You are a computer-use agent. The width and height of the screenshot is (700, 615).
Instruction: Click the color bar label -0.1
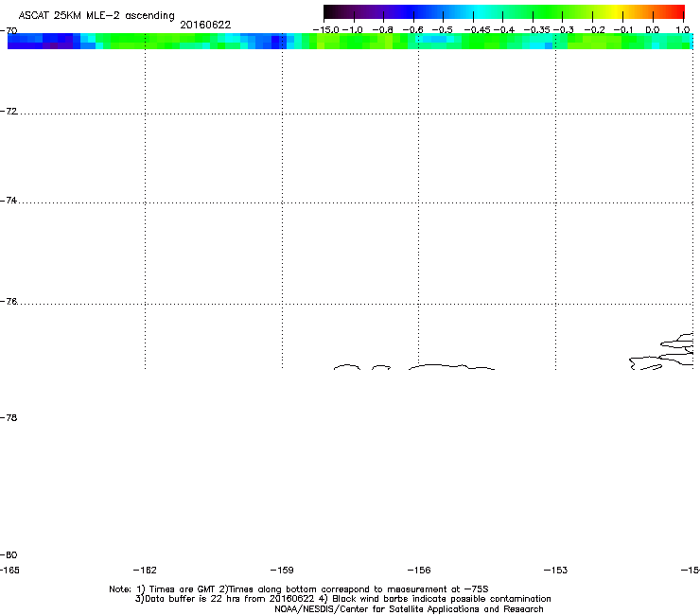623,30
